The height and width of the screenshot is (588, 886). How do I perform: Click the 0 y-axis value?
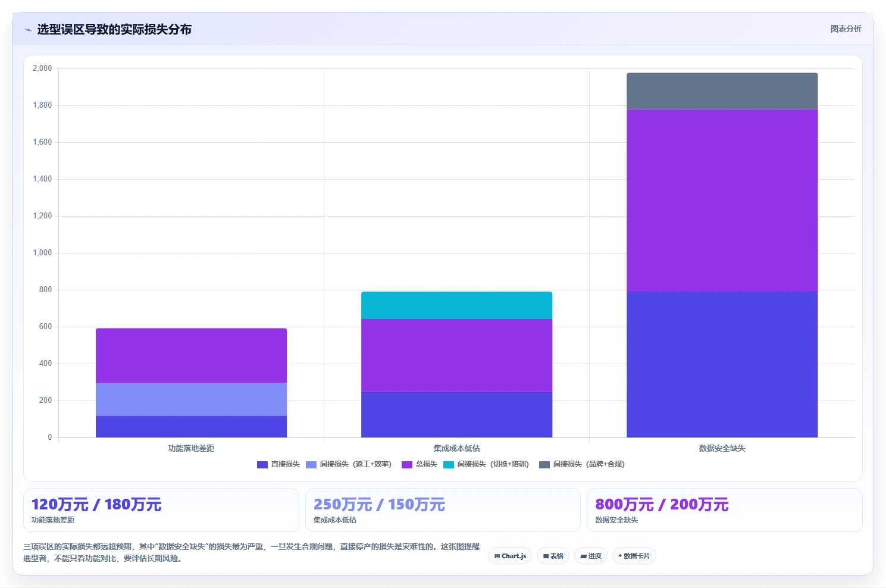point(50,437)
